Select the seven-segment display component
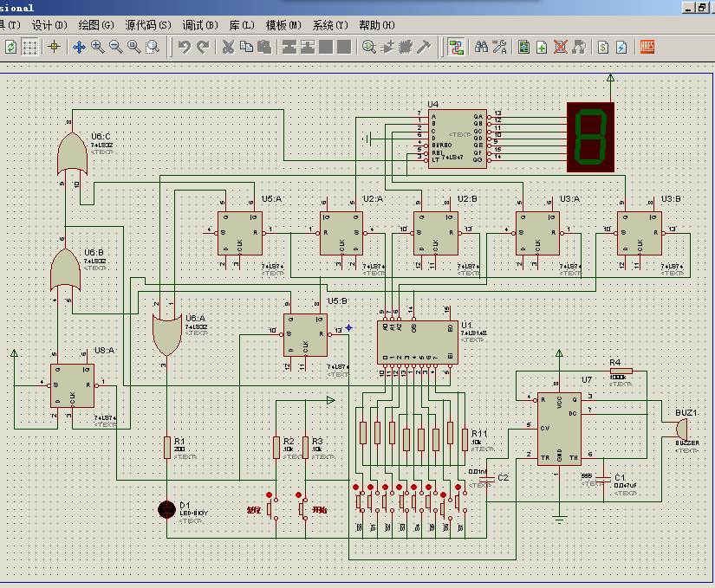 pyautogui.click(x=590, y=137)
